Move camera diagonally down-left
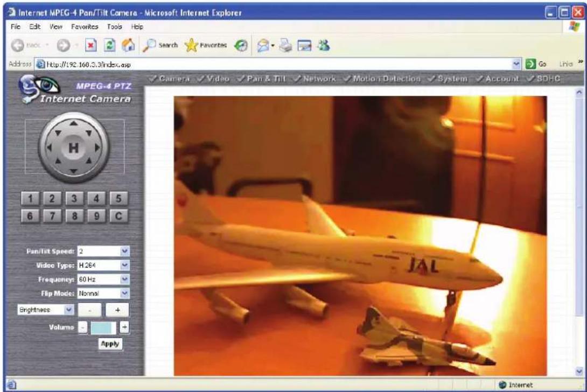 58,161
